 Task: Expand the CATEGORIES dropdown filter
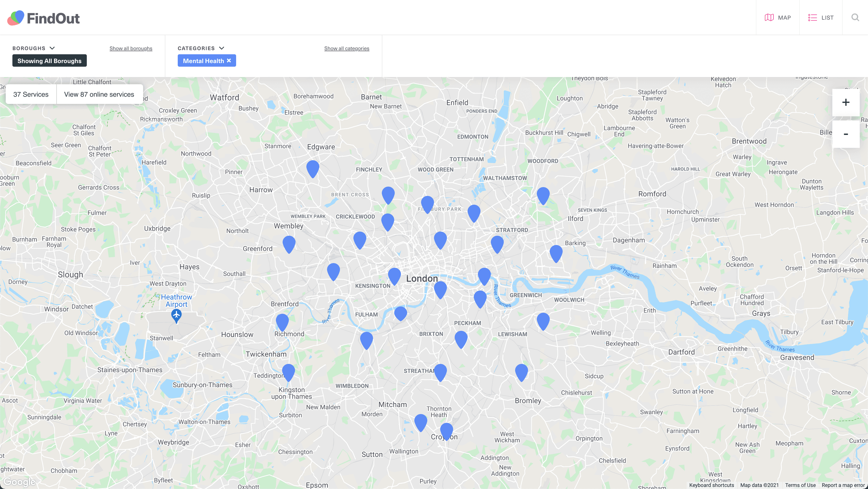click(201, 48)
